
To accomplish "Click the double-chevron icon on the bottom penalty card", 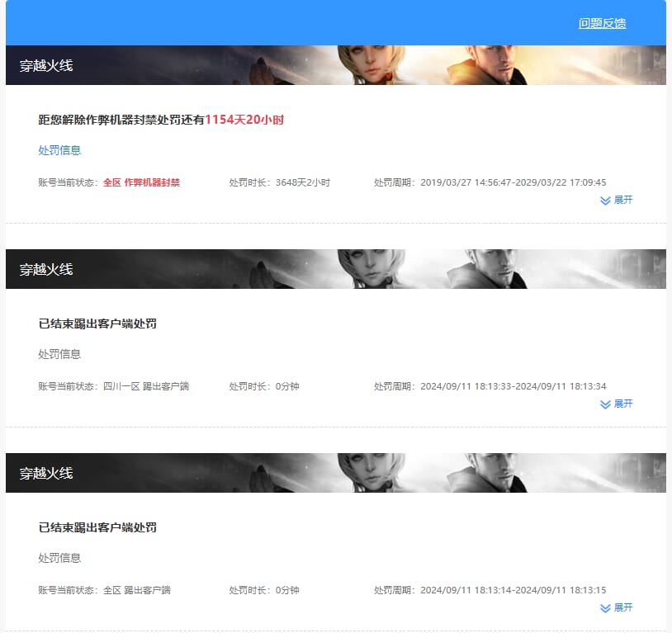I will pos(605,607).
